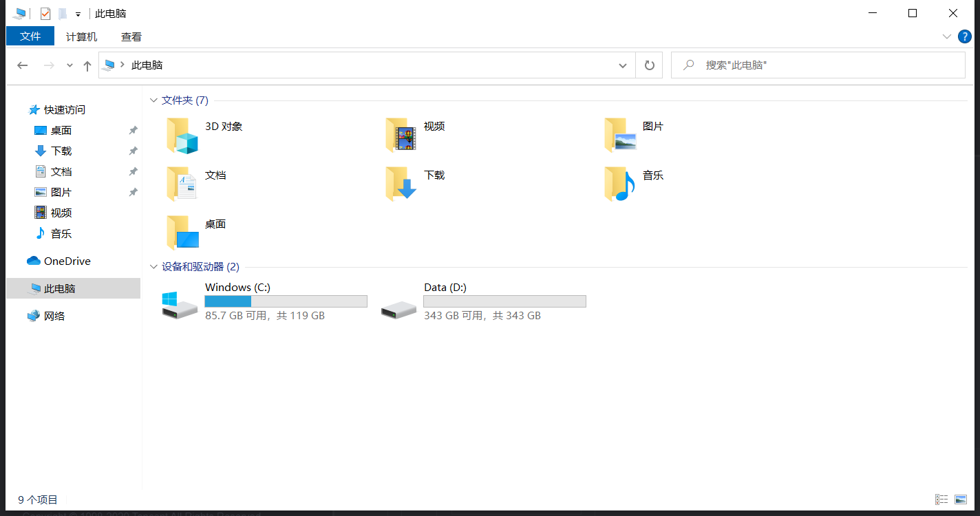Click the 设备和驱动器 (2) header label
Viewport: 980px width, 516px height.
[x=200, y=267]
